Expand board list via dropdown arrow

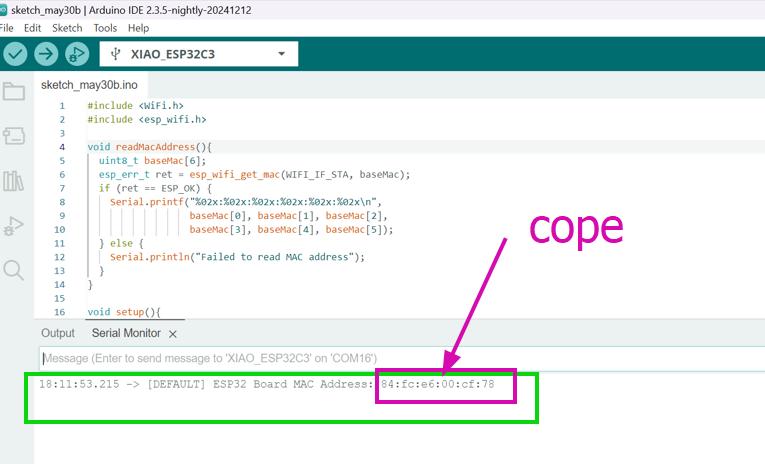pos(282,54)
